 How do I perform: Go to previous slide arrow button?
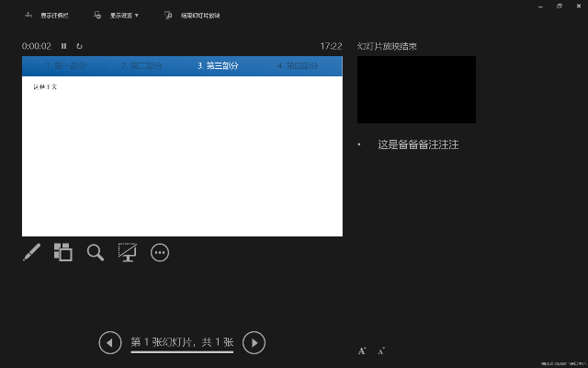tap(110, 342)
